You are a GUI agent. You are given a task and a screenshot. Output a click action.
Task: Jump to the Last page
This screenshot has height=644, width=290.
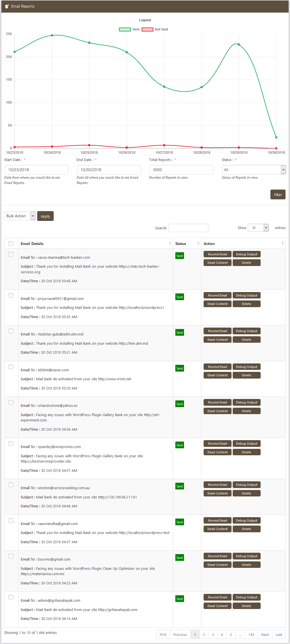click(x=279, y=634)
